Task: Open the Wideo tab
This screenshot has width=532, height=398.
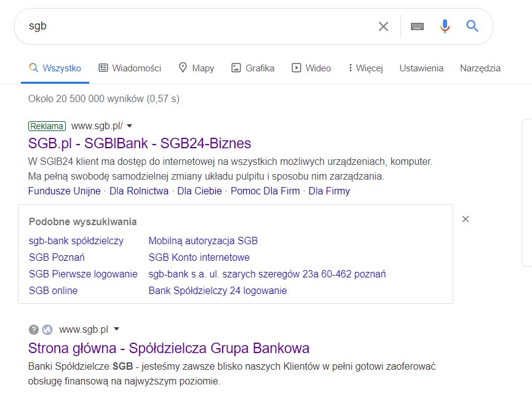Action: coord(311,68)
